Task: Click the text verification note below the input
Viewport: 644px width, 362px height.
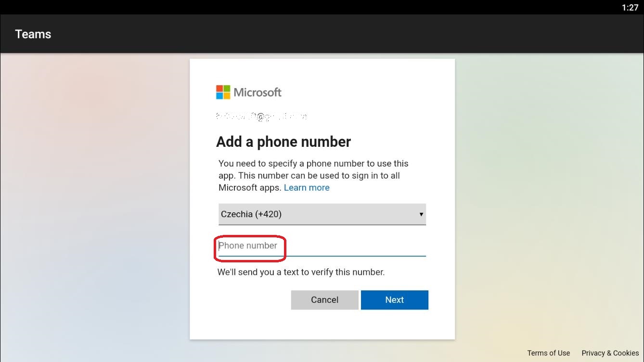Action: (301, 272)
